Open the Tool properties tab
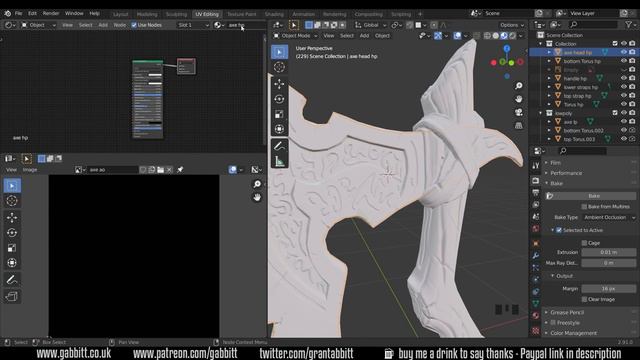 pos(536,166)
